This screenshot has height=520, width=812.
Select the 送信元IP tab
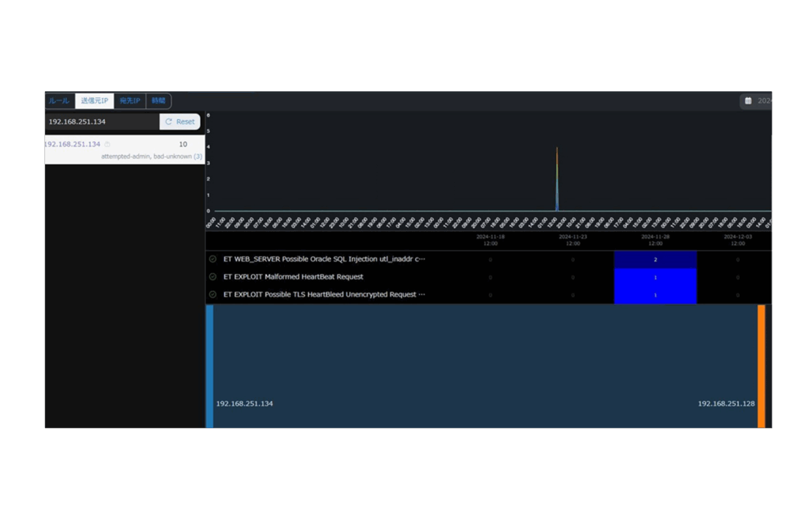point(94,101)
